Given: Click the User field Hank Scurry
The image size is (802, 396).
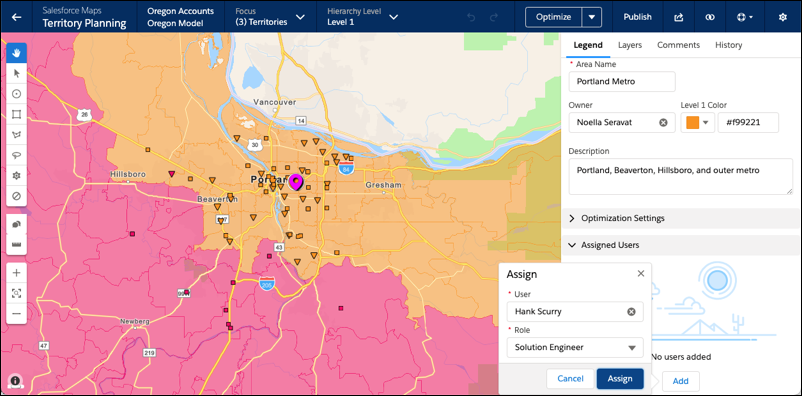Looking at the screenshot, I should coord(575,312).
